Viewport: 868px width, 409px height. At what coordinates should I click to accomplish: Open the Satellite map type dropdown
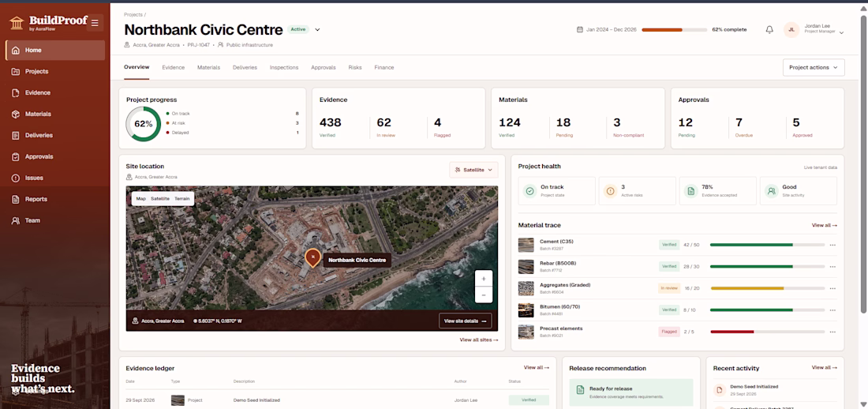(x=474, y=170)
